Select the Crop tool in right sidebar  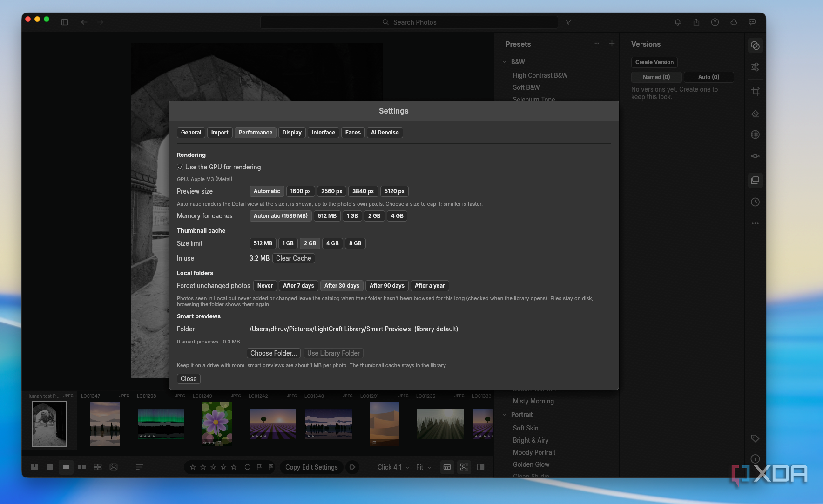coord(755,91)
